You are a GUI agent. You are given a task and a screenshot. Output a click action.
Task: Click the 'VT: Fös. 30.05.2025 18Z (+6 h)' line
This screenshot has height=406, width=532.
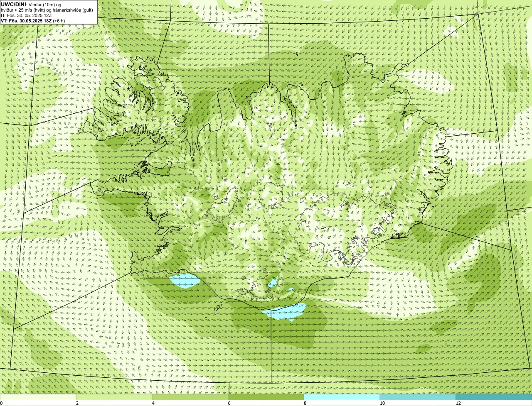(x=33, y=20)
